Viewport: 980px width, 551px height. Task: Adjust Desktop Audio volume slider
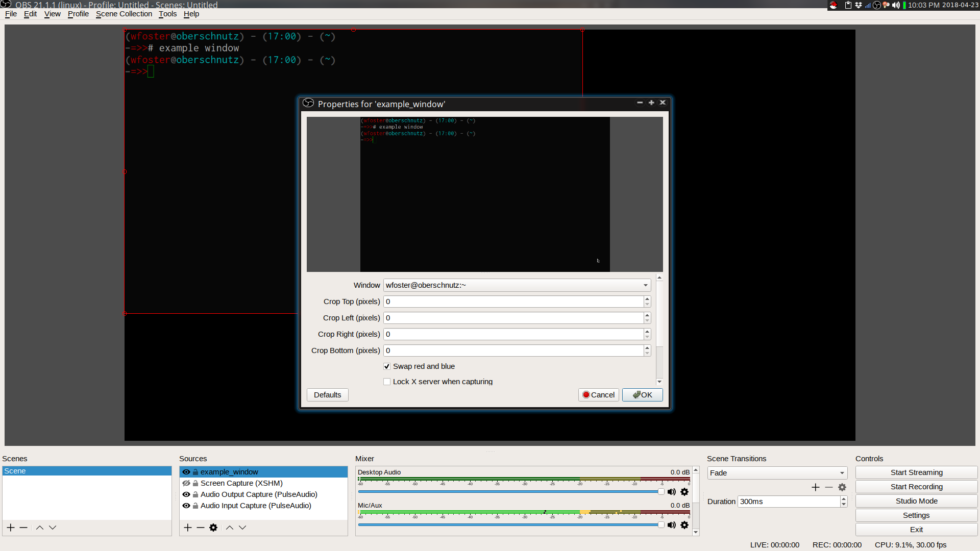pos(661,492)
